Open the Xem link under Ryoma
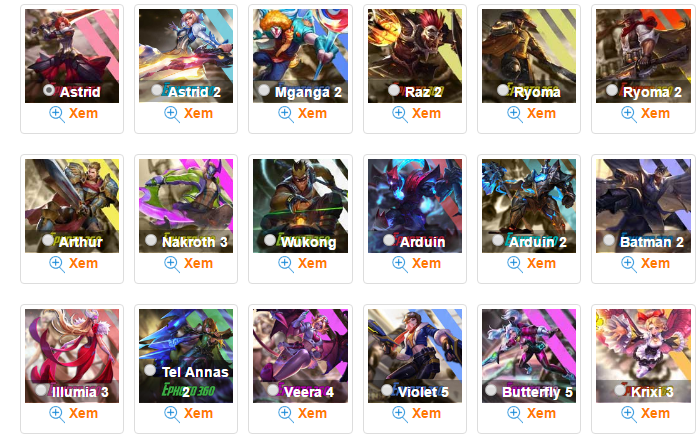The width and height of the screenshot is (699, 440). tap(541, 114)
